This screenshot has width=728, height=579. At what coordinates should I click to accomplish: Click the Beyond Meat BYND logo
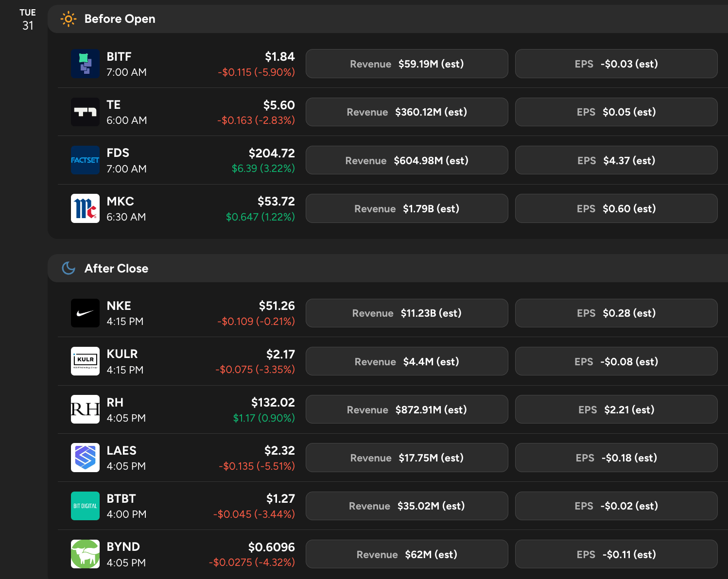85,554
